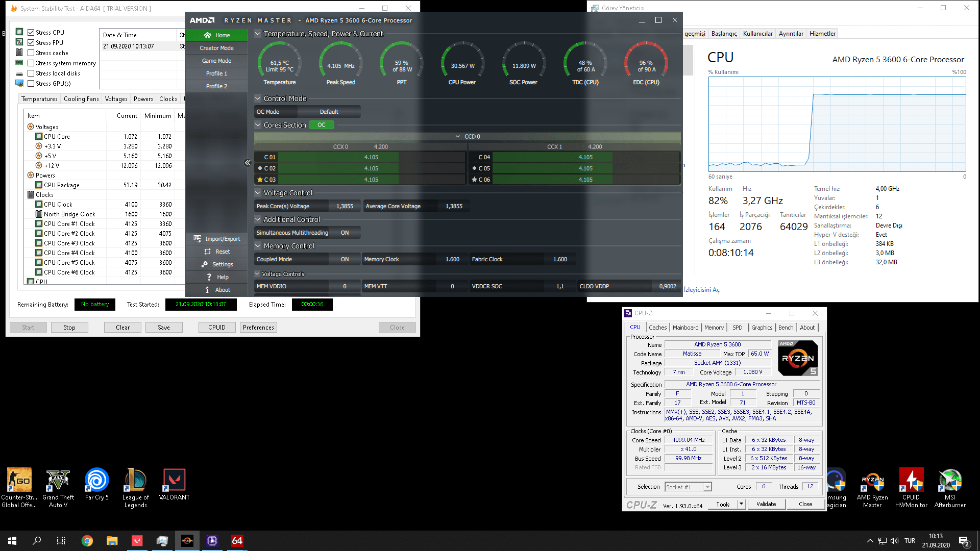Screen dimensions: 980x551
Task: Click the Validate button in CPU-Z
Action: tap(766, 504)
